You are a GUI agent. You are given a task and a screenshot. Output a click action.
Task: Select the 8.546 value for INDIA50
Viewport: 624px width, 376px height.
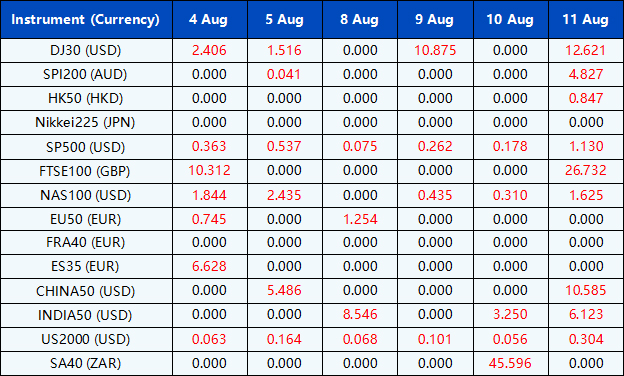[360, 314]
